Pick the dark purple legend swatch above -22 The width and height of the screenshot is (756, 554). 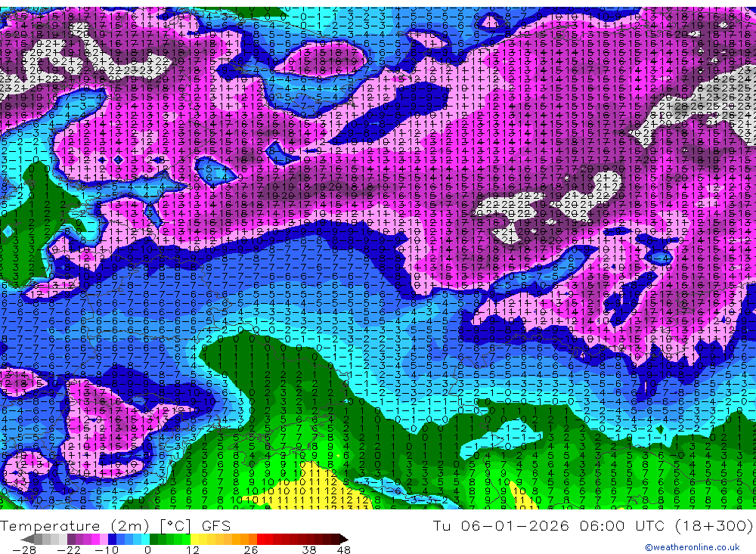click(x=71, y=539)
